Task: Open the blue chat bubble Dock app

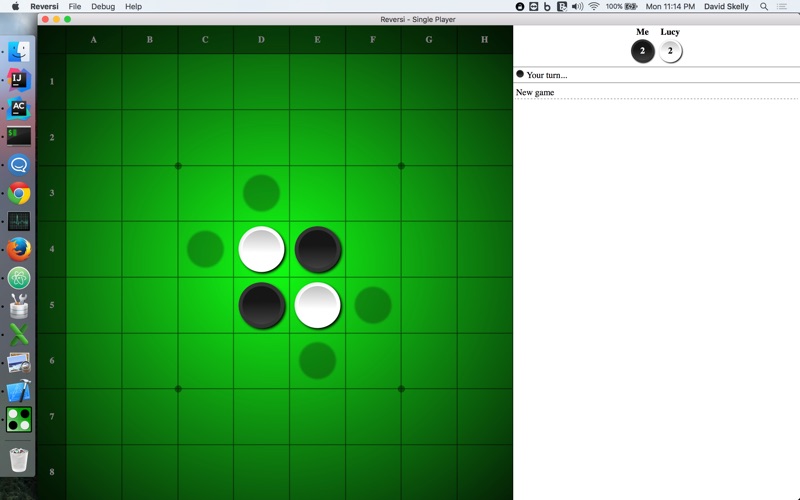Action: [x=19, y=165]
